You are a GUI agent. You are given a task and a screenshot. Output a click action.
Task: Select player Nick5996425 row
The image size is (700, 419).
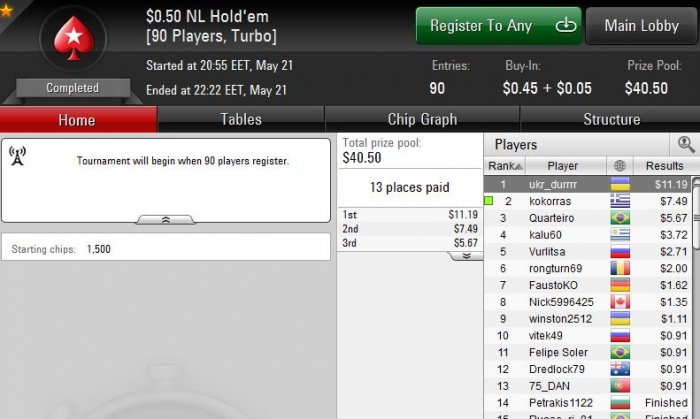click(x=588, y=302)
